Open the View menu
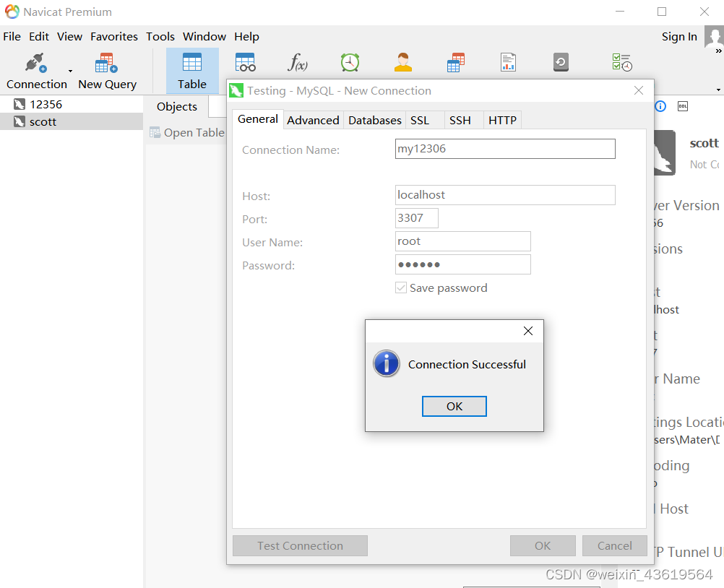724x588 pixels. click(69, 36)
